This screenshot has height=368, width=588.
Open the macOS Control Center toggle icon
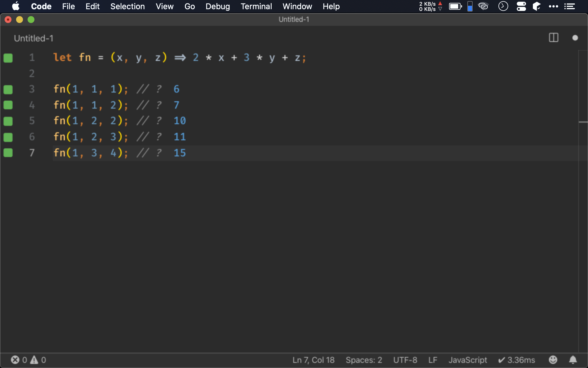(x=521, y=6)
